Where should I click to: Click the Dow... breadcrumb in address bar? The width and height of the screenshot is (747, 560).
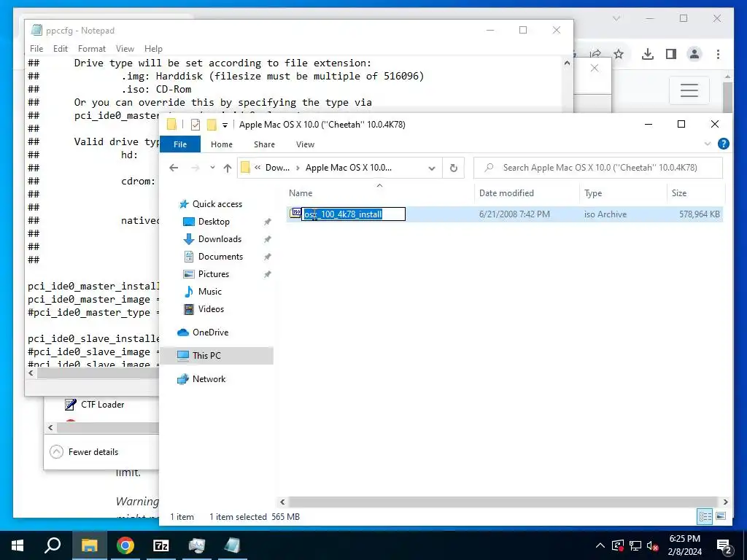(x=277, y=168)
